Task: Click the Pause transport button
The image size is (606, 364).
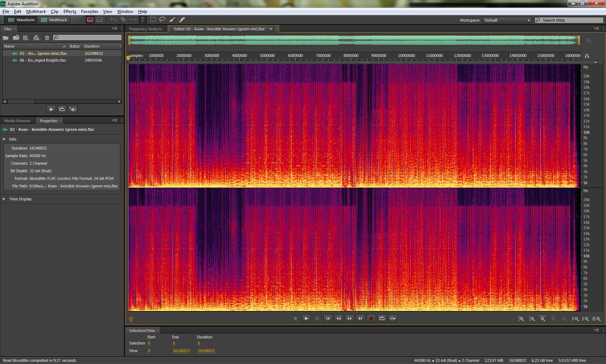Action: point(317,318)
